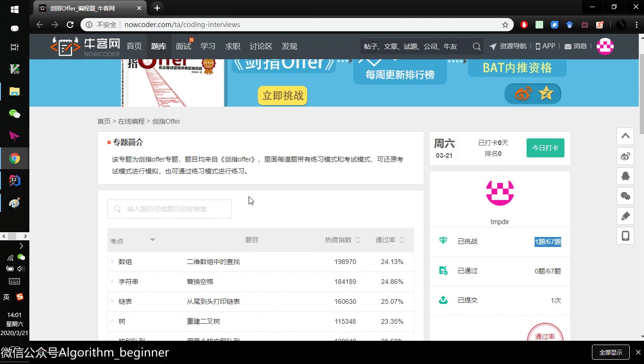Open problem 替换空格
The image size is (644, 364).
[x=200, y=282]
